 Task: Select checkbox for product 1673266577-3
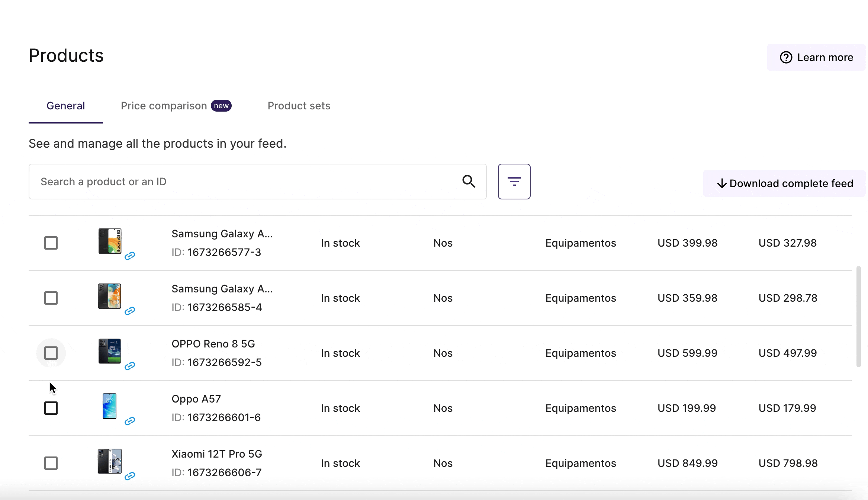(51, 243)
